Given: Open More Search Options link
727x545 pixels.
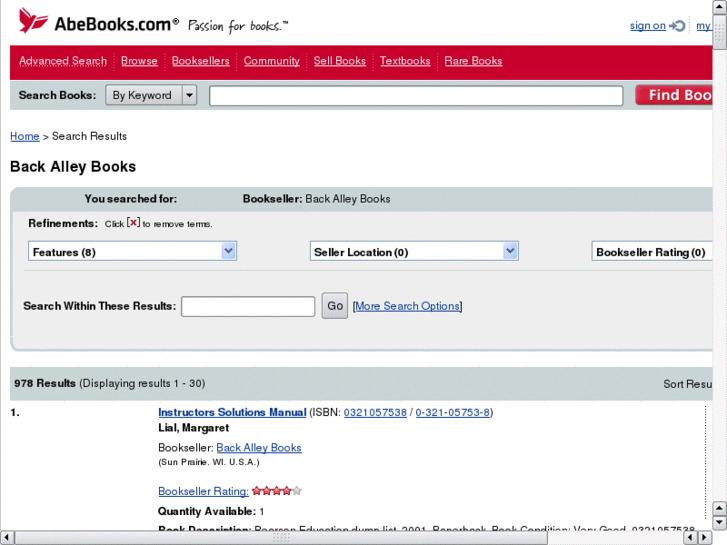Looking at the screenshot, I should pyautogui.click(x=407, y=306).
